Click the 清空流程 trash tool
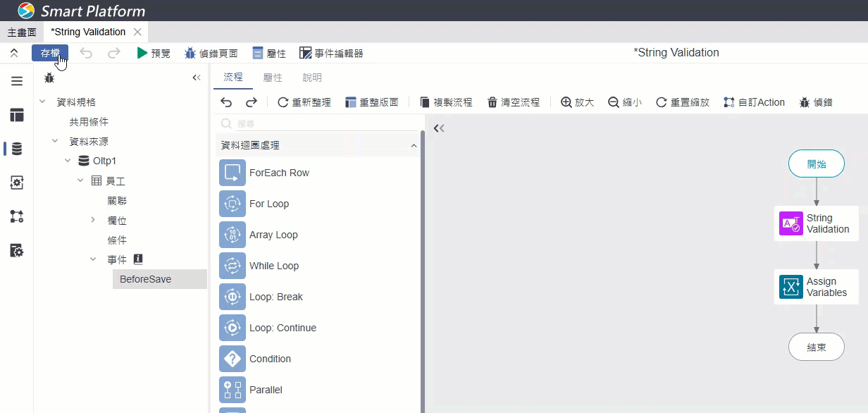This screenshot has height=413, width=868. (x=514, y=102)
